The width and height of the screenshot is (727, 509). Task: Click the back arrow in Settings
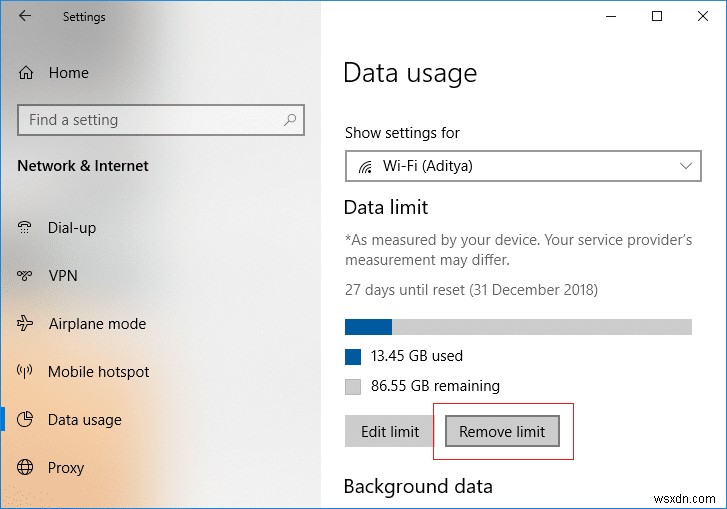(24, 17)
